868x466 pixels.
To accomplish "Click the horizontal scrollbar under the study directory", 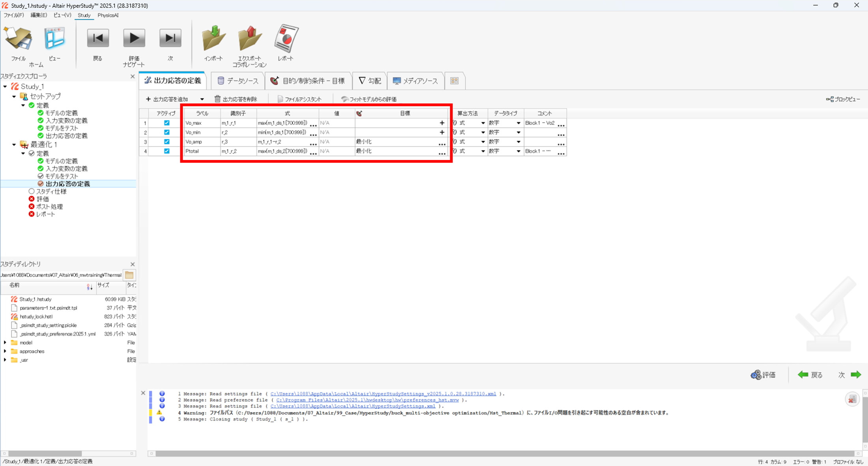I will pyautogui.click(x=45, y=453).
